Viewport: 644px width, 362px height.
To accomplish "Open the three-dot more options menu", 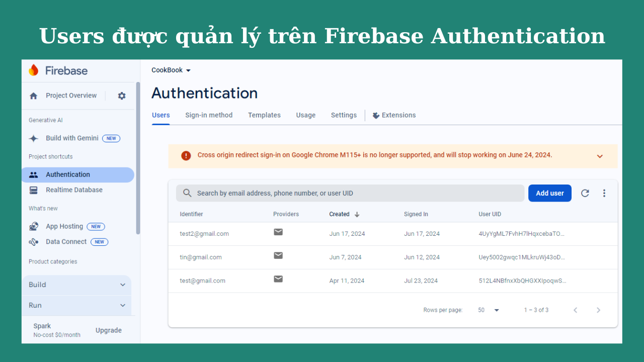I will (x=604, y=193).
